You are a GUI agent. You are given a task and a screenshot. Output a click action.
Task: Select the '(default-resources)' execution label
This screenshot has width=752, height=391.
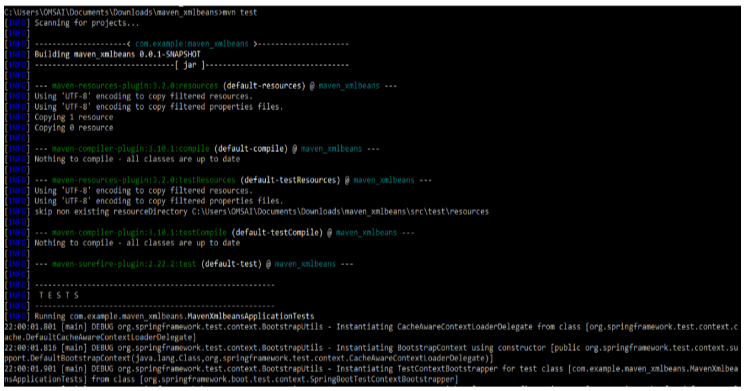pyautogui.click(x=264, y=86)
